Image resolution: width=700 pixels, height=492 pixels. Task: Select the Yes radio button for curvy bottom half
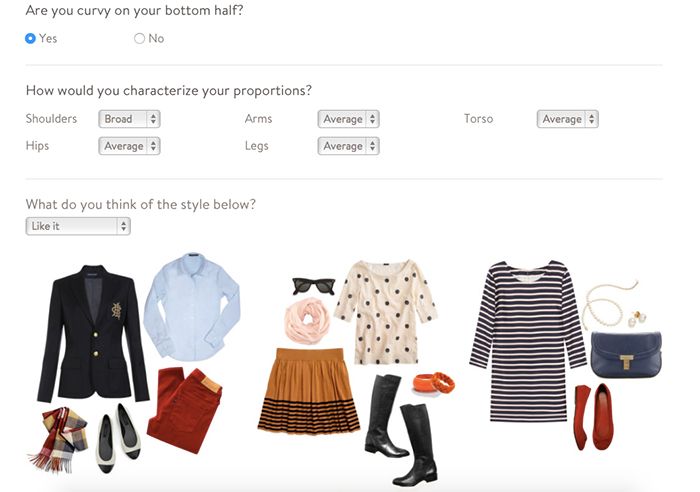pyautogui.click(x=30, y=38)
